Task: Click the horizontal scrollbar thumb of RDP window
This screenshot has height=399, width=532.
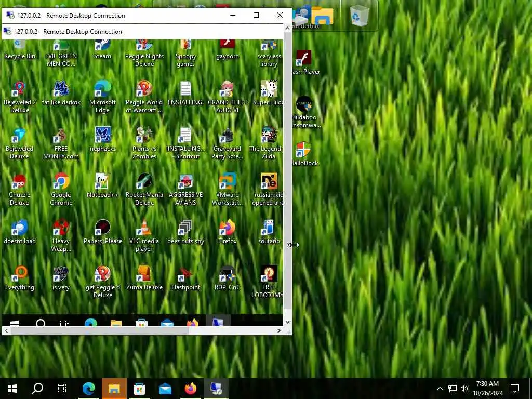Action: [x=100, y=330]
